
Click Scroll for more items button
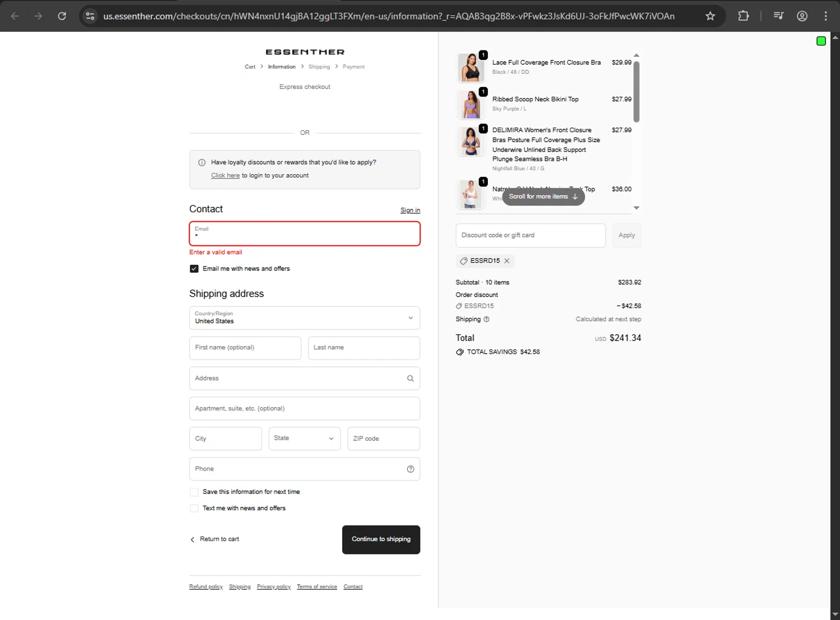pyautogui.click(x=543, y=197)
